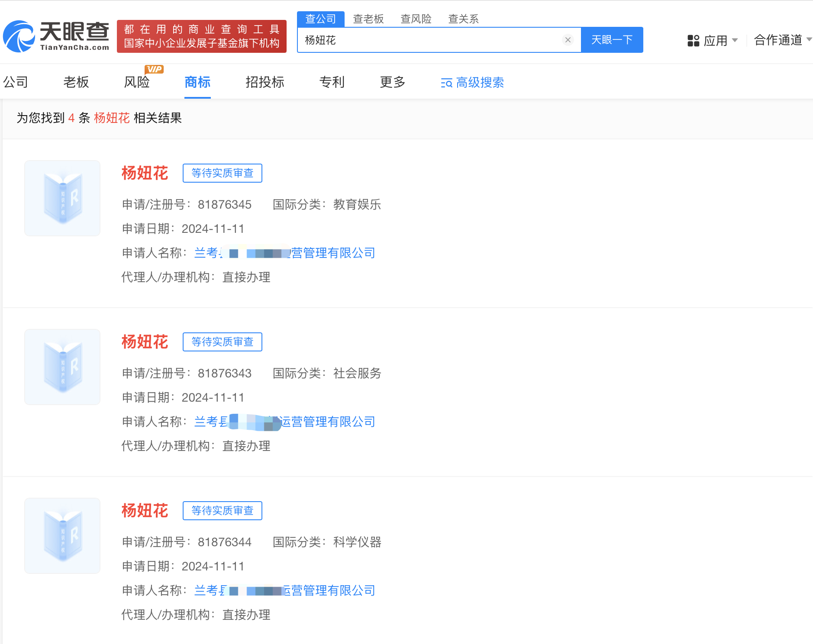Click registration number 81876343
This screenshot has height=644, width=813.
(x=225, y=374)
